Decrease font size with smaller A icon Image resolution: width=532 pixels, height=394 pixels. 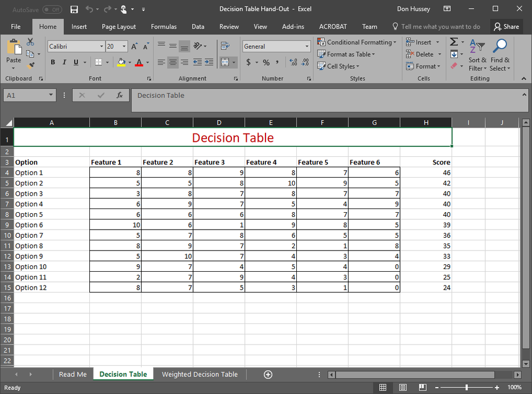(146, 46)
